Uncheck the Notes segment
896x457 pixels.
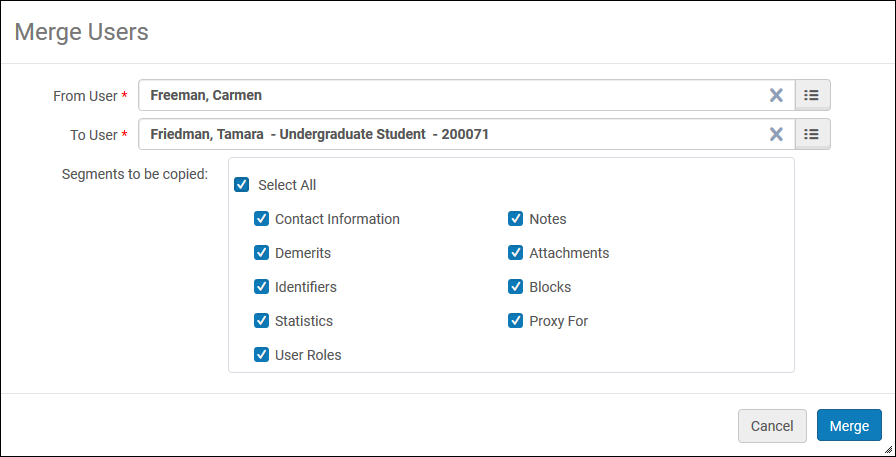pos(516,219)
